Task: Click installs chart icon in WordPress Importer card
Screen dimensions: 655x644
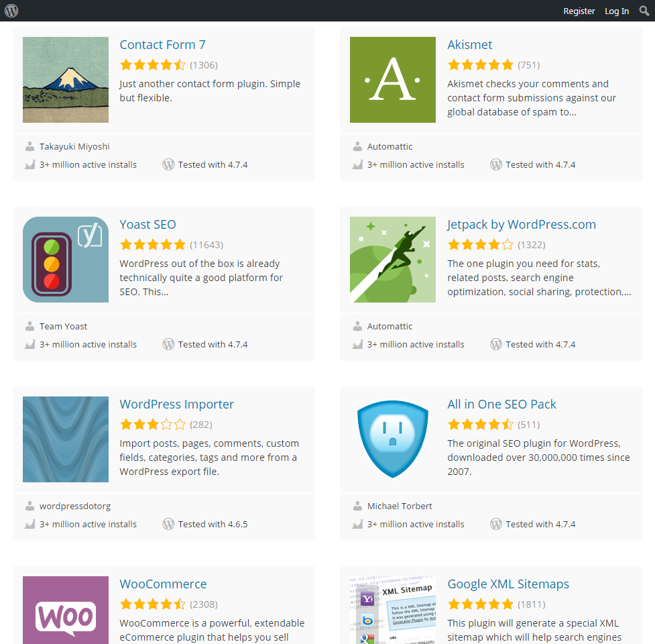Action: click(x=29, y=524)
